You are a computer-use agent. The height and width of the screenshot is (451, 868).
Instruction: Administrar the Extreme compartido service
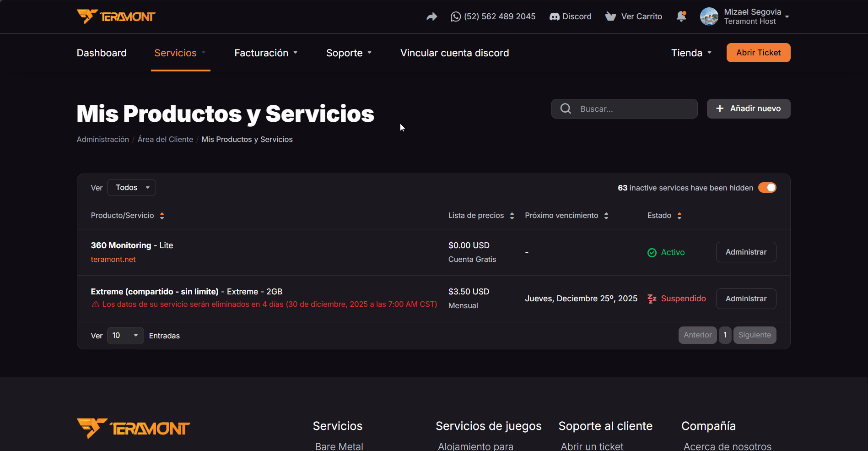pyautogui.click(x=746, y=299)
